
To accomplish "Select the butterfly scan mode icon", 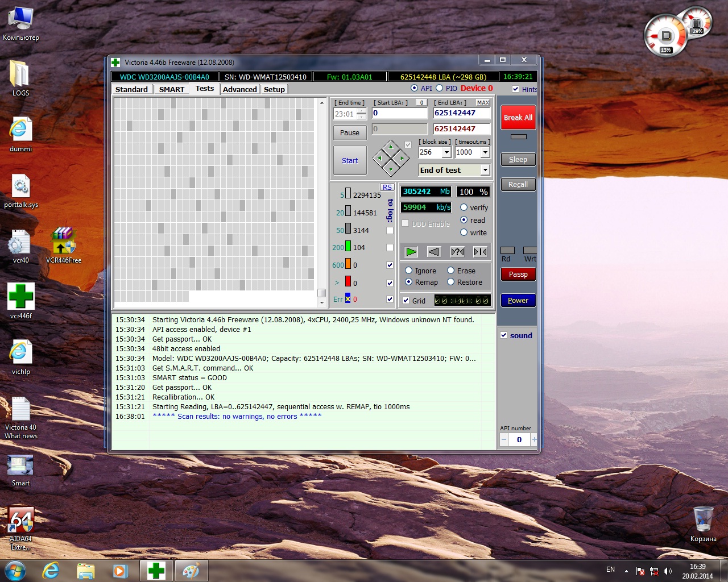I will tap(480, 252).
